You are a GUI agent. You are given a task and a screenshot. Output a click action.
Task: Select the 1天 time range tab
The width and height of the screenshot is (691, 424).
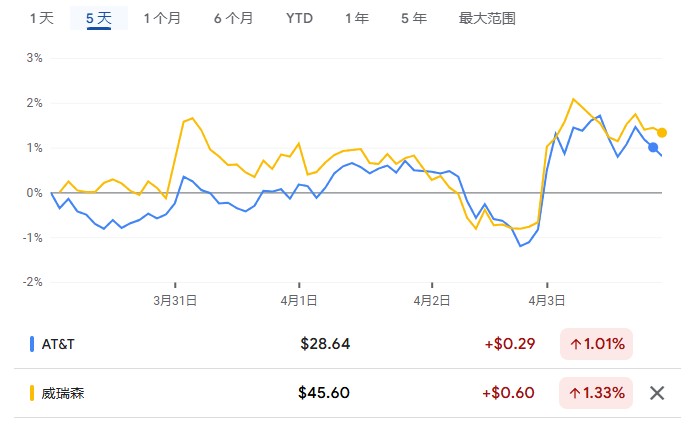(41, 18)
